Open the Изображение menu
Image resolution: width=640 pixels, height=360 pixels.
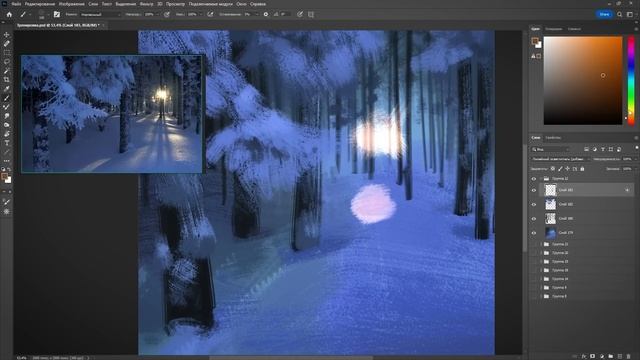point(71,4)
